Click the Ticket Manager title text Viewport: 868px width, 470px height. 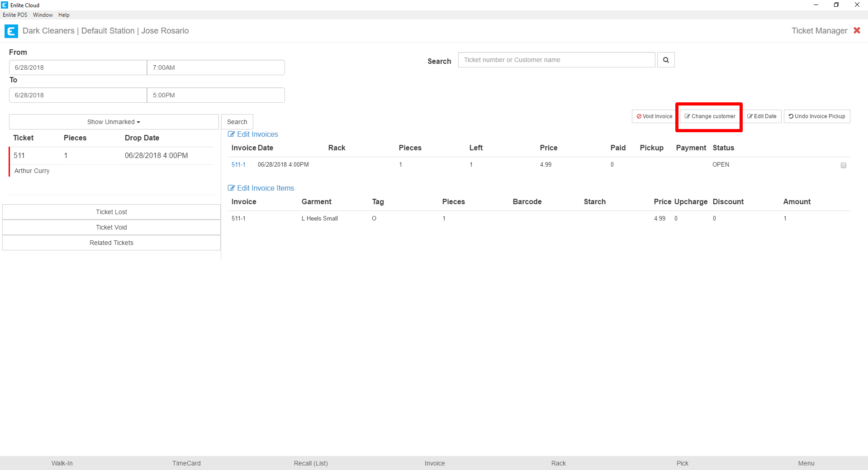(x=820, y=31)
